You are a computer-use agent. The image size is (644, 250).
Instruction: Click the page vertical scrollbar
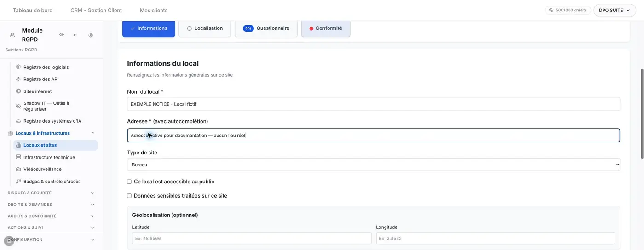642,114
